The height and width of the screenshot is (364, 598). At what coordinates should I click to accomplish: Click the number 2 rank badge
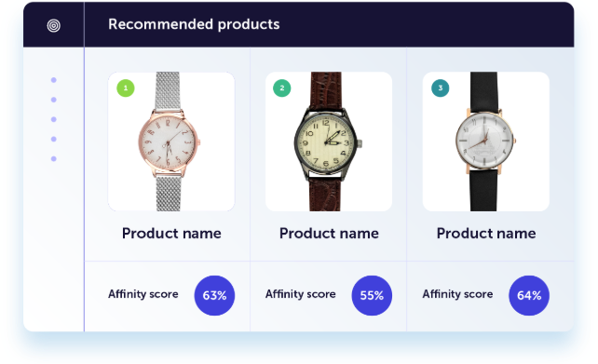tap(282, 88)
